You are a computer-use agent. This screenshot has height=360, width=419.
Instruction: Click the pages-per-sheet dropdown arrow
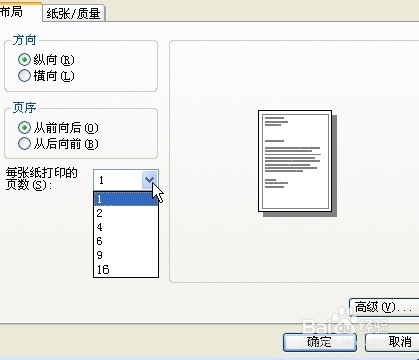tap(149, 180)
